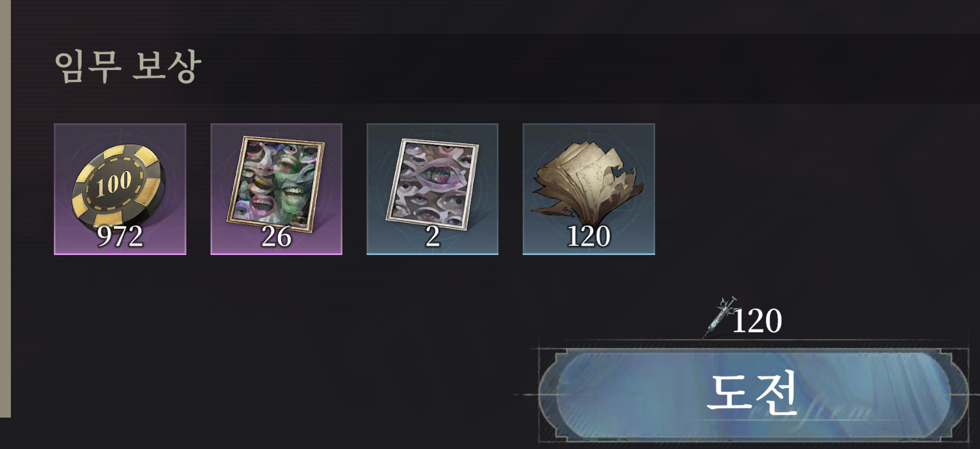Tap the torn paper stack reward
This screenshot has width=980, height=449.
coord(589,189)
